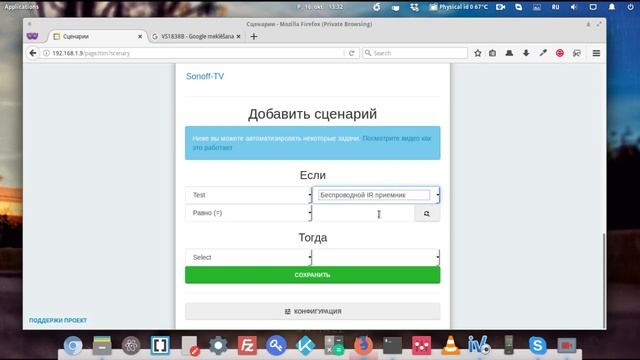Reload the page with the refresh icon
Image resolution: width=640 pixels, height=360 pixels.
click(351, 53)
